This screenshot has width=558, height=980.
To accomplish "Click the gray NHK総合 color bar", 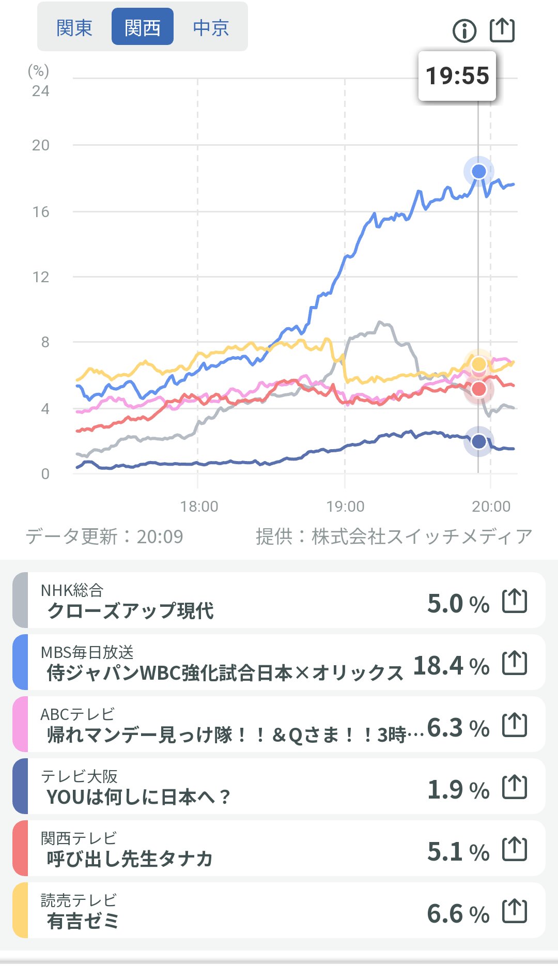I will 20,601.
